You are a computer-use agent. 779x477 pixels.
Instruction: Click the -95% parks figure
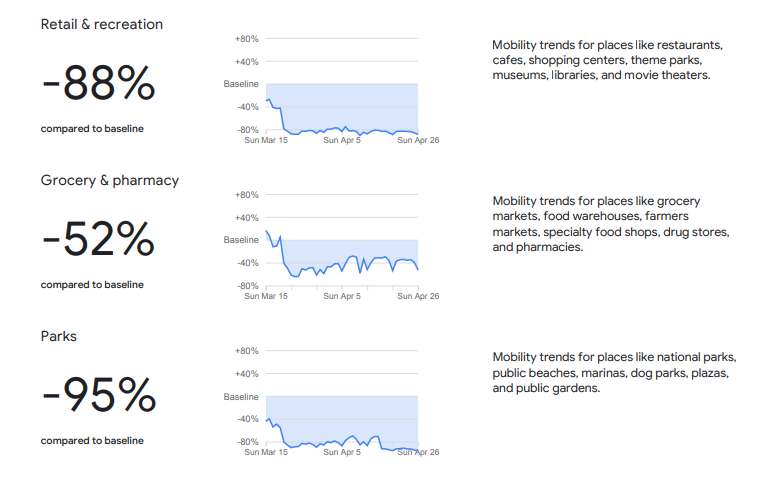99,395
